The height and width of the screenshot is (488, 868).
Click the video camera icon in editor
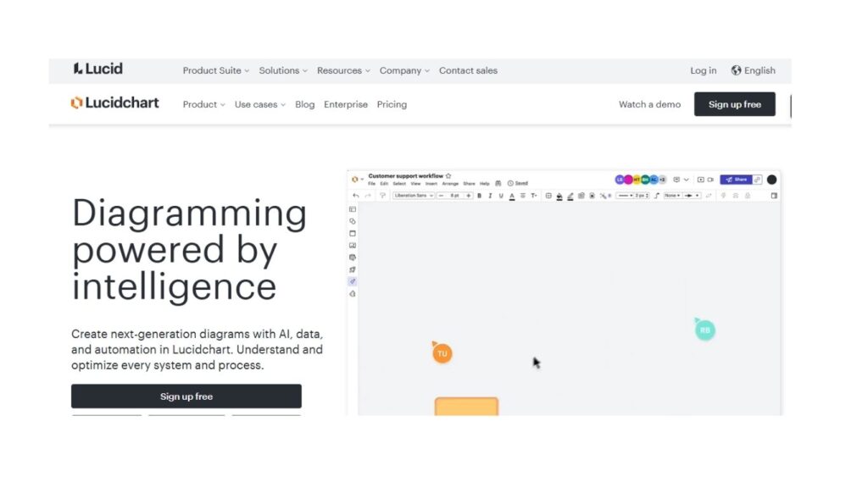[710, 180]
